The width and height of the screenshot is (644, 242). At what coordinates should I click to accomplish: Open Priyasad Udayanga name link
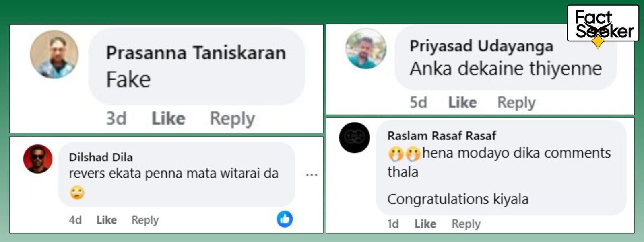click(x=481, y=46)
